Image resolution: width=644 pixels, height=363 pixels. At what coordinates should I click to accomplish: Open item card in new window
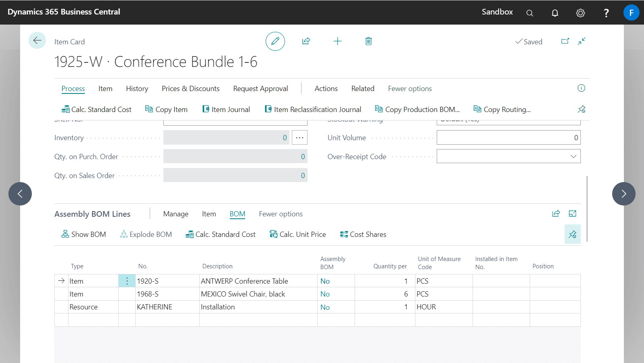(x=565, y=41)
